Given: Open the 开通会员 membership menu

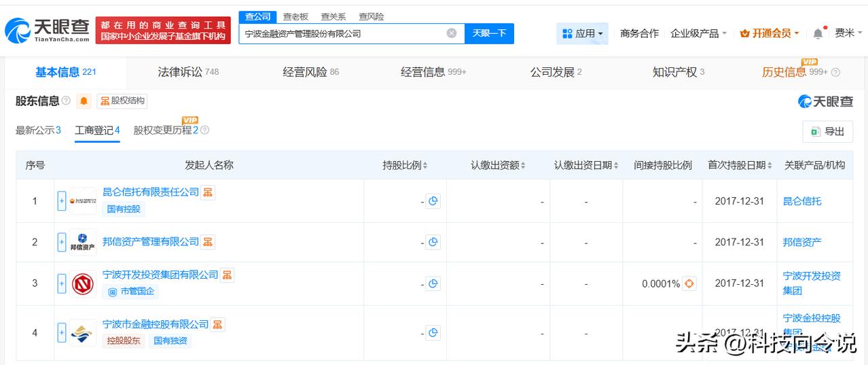Looking at the screenshot, I should [770, 33].
